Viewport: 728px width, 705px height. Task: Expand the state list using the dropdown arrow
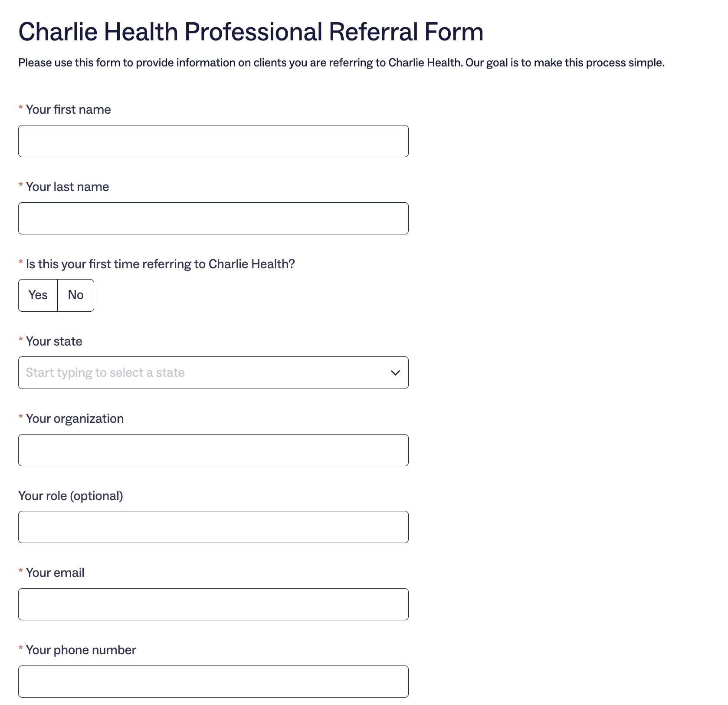coord(395,372)
